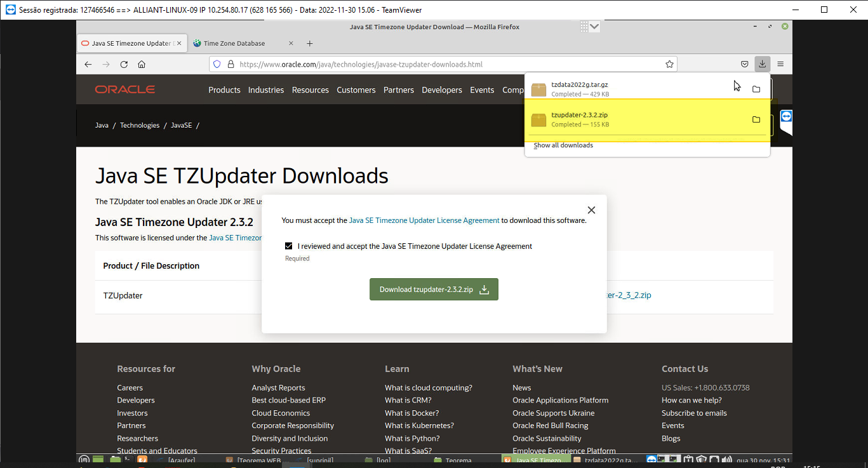Open the tzdata2022g.tar.gz download entry
868x468 pixels.
[648, 89]
